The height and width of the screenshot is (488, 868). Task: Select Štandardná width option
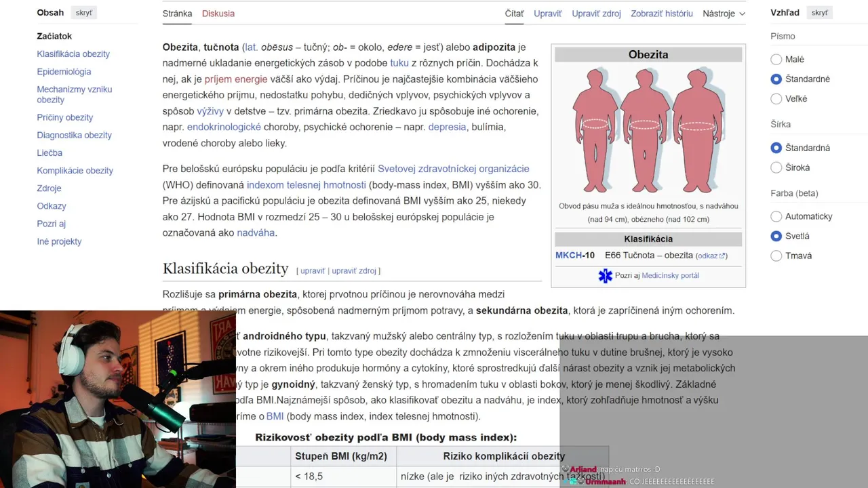(x=776, y=148)
